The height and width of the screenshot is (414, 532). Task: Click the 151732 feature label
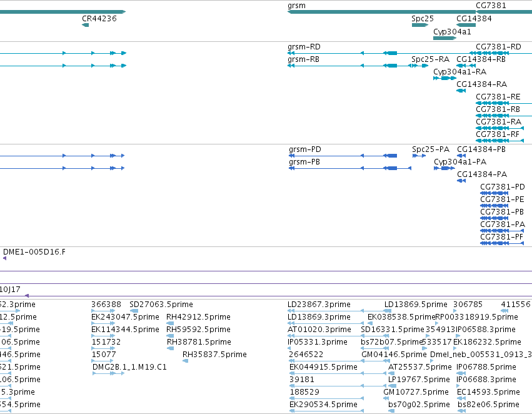106,342
